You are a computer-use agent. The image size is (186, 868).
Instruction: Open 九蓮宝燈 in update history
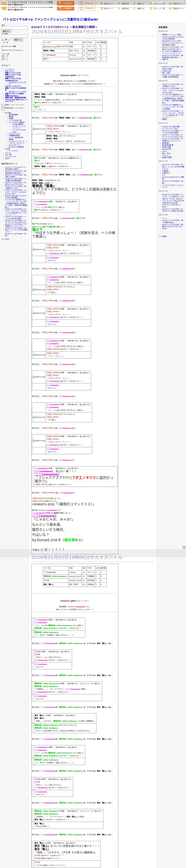tap(165, 171)
